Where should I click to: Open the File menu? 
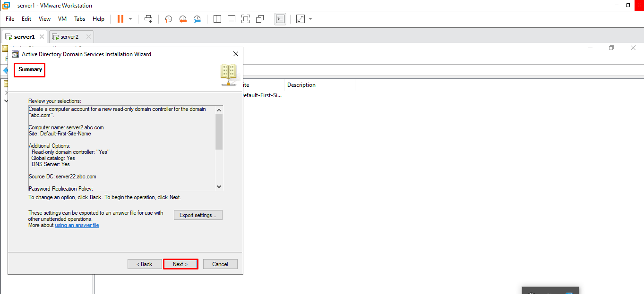(10, 19)
